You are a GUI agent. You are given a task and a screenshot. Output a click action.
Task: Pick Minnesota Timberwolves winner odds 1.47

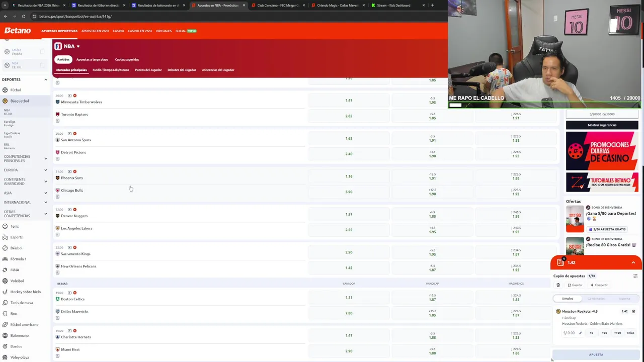349,101
